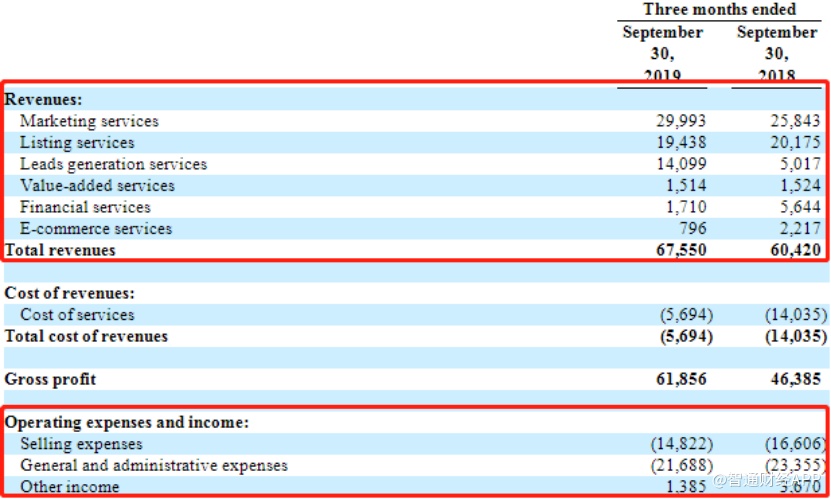Screen dimensions: 831x499
Task: Click the Leads generation services label
Action: tap(113, 164)
